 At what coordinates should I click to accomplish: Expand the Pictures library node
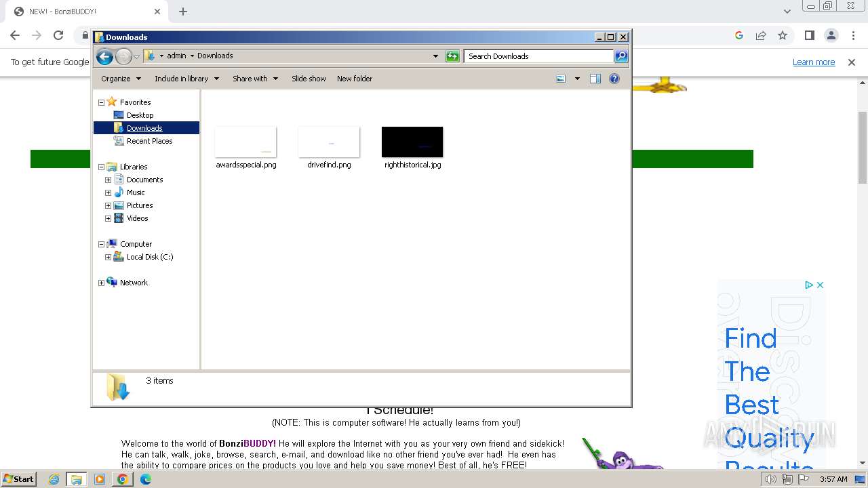(x=108, y=205)
